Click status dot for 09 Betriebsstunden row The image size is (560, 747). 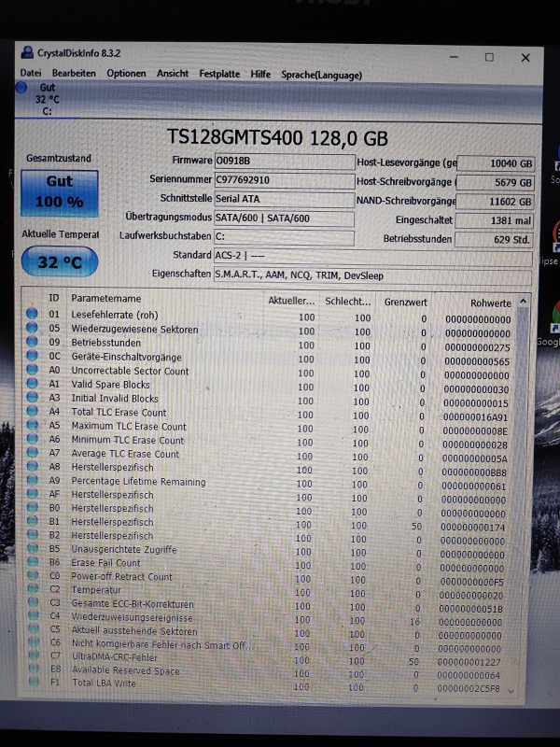pos(32,342)
